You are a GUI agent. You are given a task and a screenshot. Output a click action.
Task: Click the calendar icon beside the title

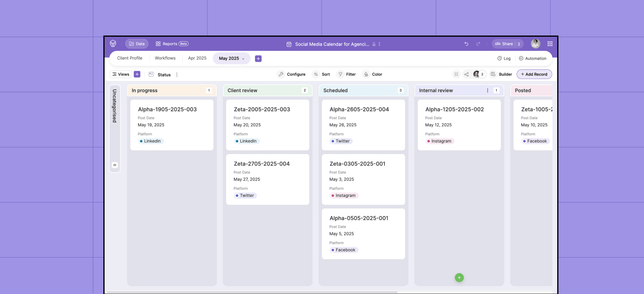click(x=289, y=44)
